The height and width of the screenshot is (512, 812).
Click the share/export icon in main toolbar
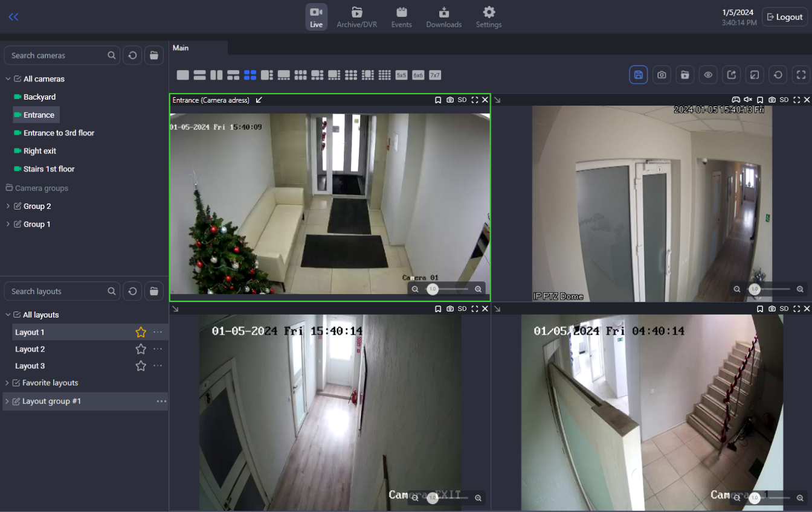[x=732, y=75]
